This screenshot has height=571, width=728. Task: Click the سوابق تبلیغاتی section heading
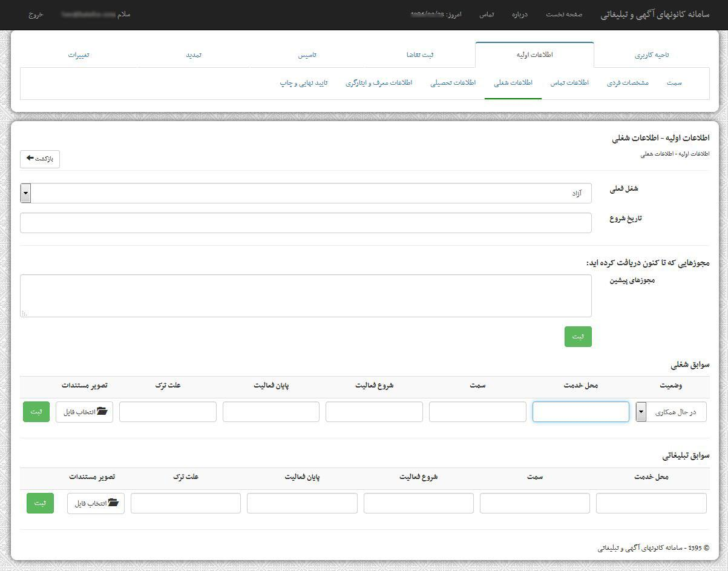tap(686, 455)
